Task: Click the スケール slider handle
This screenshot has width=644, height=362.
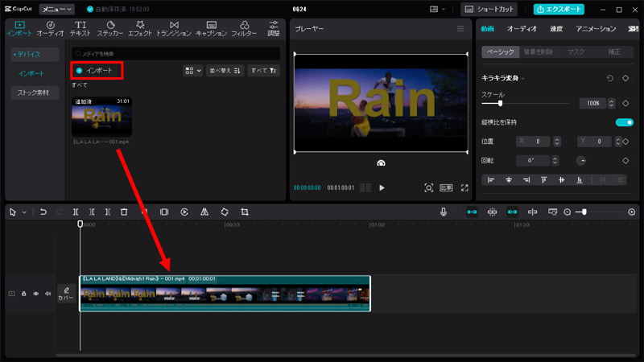Action: (x=501, y=104)
